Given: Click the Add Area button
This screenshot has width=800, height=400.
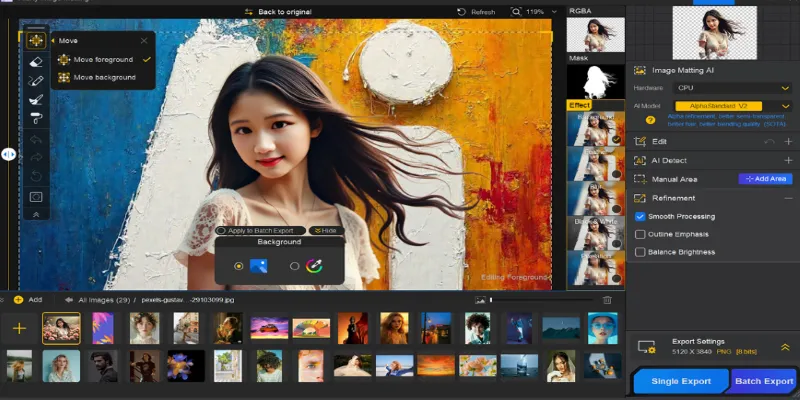Looking at the screenshot, I should pos(765,179).
